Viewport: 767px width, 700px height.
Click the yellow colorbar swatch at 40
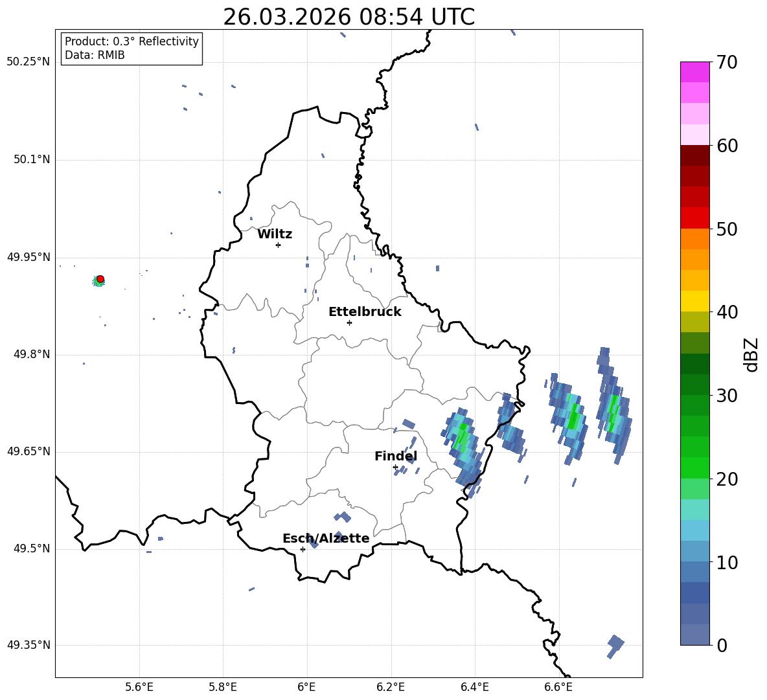[x=694, y=301]
